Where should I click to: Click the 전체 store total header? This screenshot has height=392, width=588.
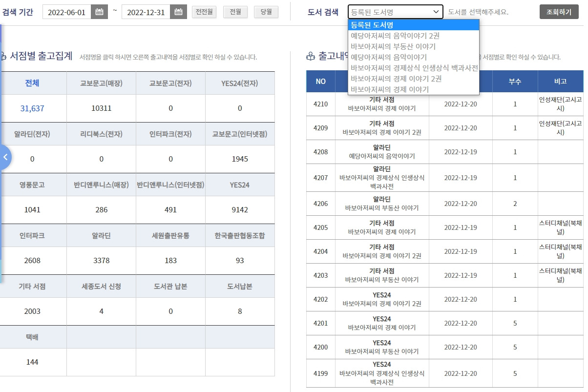coord(32,83)
